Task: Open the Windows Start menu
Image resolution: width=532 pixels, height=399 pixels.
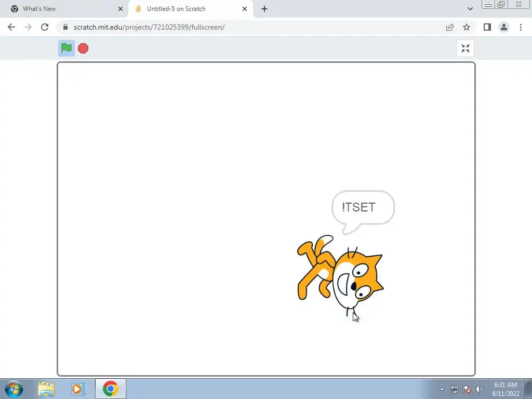Action: point(14,389)
